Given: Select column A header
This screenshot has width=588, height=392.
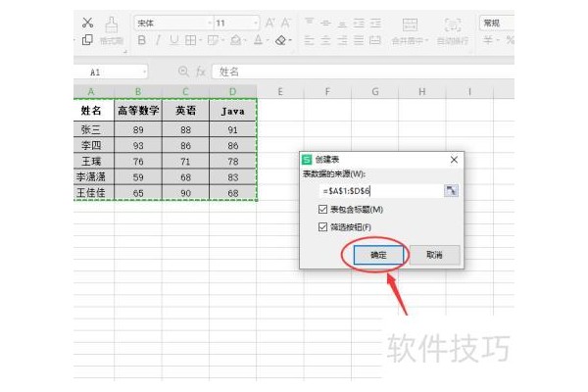Looking at the screenshot, I should 93,91.
